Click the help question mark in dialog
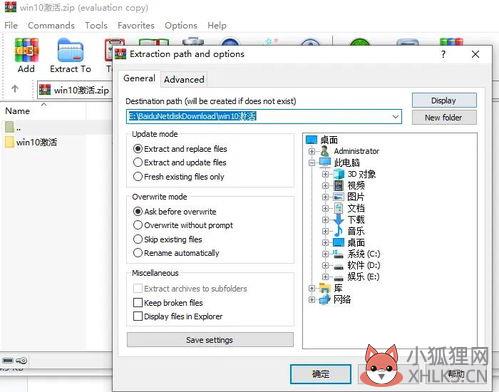 (443, 54)
